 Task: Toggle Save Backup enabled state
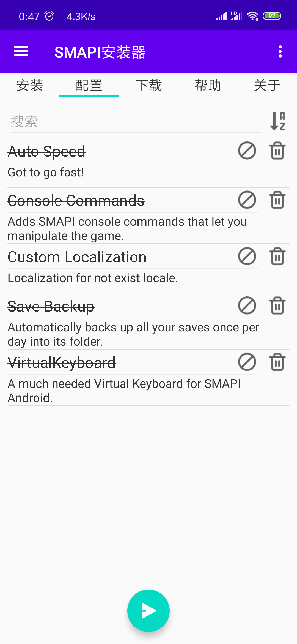247,305
